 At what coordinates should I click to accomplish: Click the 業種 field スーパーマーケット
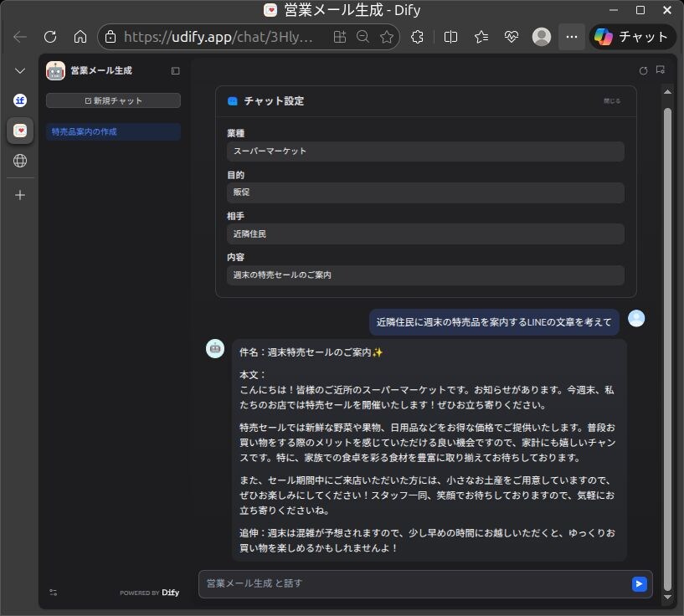425,151
